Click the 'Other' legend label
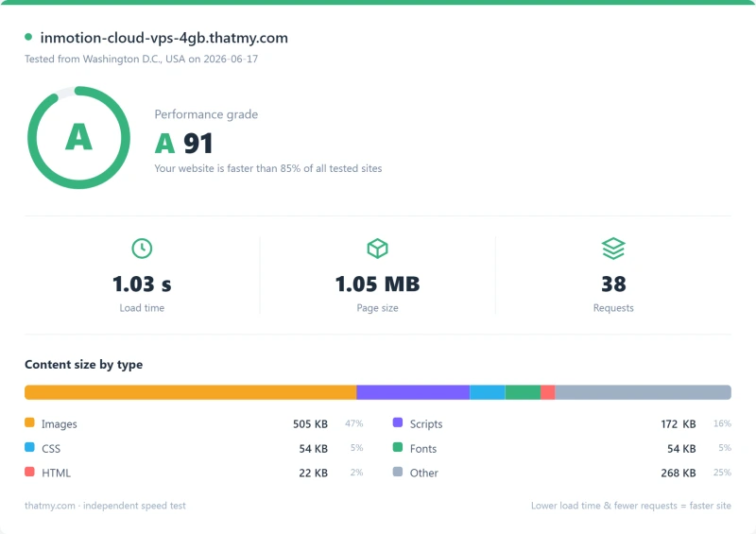Image resolution: width=756 pixels, height=534 pixels. [423, 473]
